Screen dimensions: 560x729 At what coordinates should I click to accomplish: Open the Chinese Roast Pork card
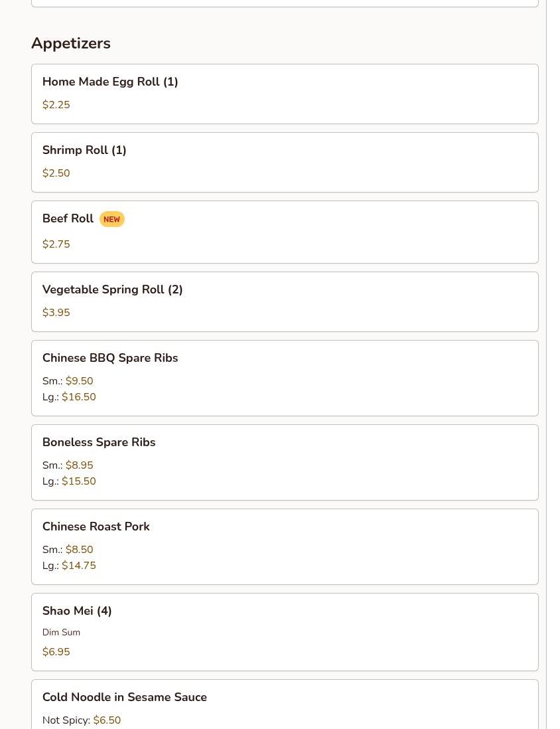tap(285, 547)
